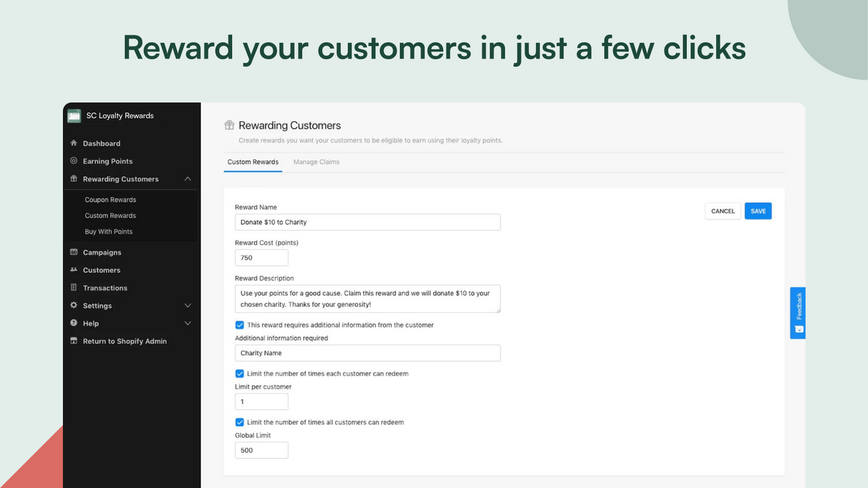Viewport: 868px width, 488px height.
Task: Expand the Help sidebar menu
Action: (188, 323)
